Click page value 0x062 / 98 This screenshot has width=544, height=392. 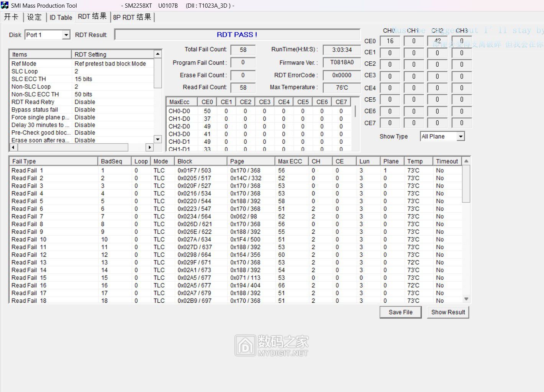coord(244,217)
